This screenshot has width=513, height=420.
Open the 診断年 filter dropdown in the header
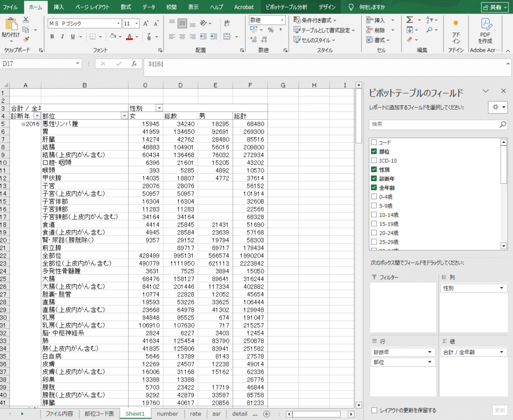(36, 116)
